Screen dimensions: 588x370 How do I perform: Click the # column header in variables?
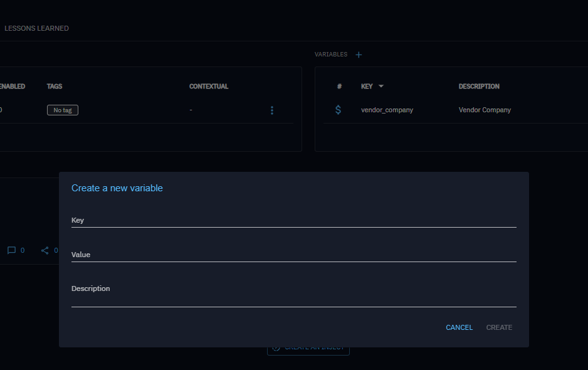click(339, 87)
